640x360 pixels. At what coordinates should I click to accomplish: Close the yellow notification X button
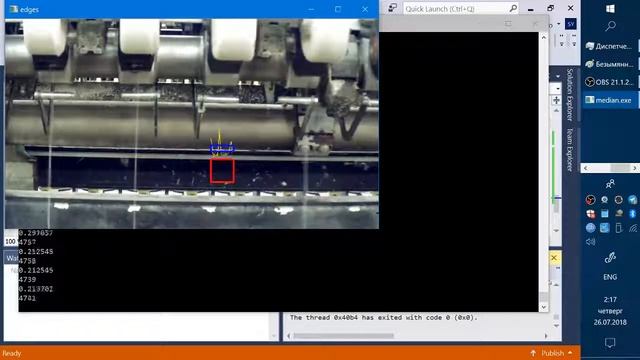point(554,258)
